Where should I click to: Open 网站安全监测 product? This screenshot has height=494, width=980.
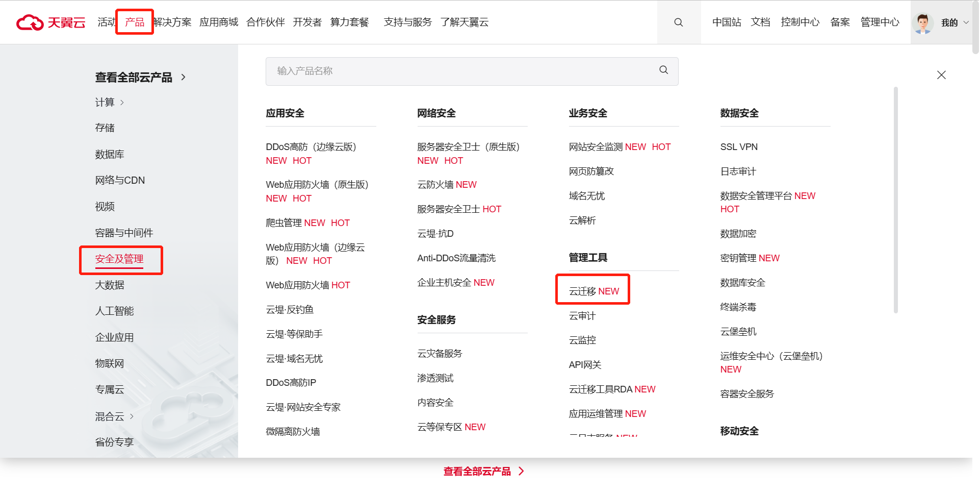(x=596, y=147)
